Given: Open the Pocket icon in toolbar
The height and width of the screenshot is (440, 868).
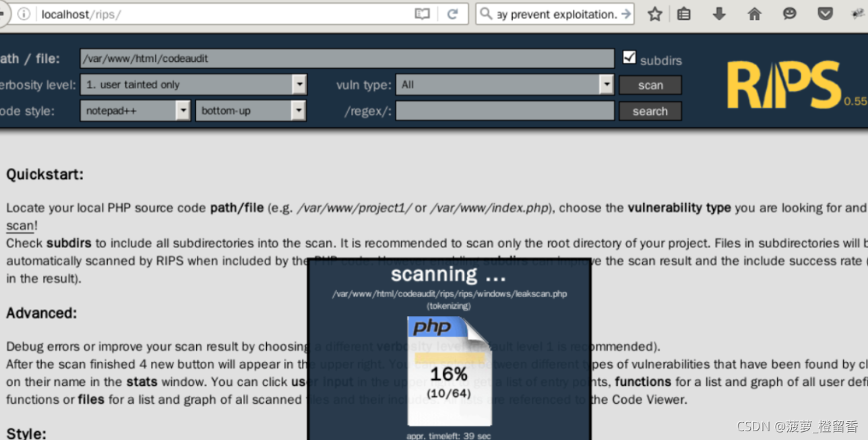Looking at the screenshot, I should coord(825,14).
